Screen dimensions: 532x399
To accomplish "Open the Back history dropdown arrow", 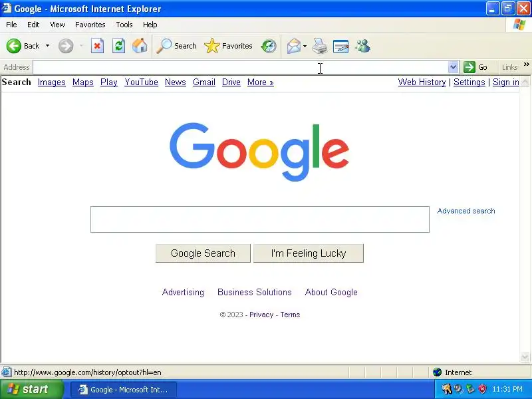I will coord(47,46).
